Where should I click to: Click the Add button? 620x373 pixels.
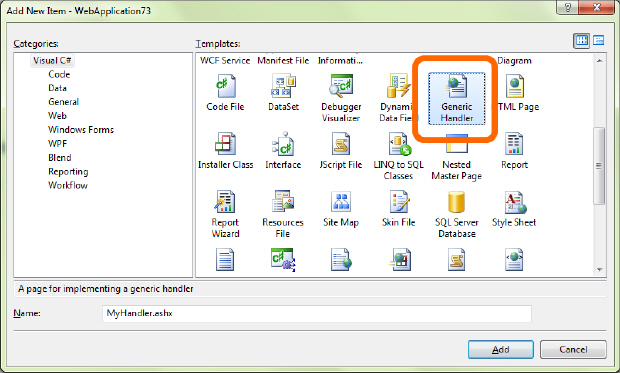point(501,350)
